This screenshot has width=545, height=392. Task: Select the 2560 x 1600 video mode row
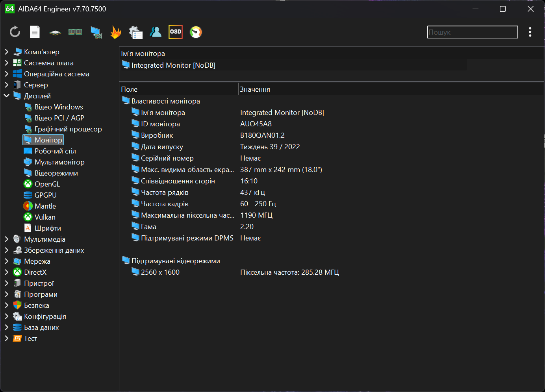pos(160,272)
